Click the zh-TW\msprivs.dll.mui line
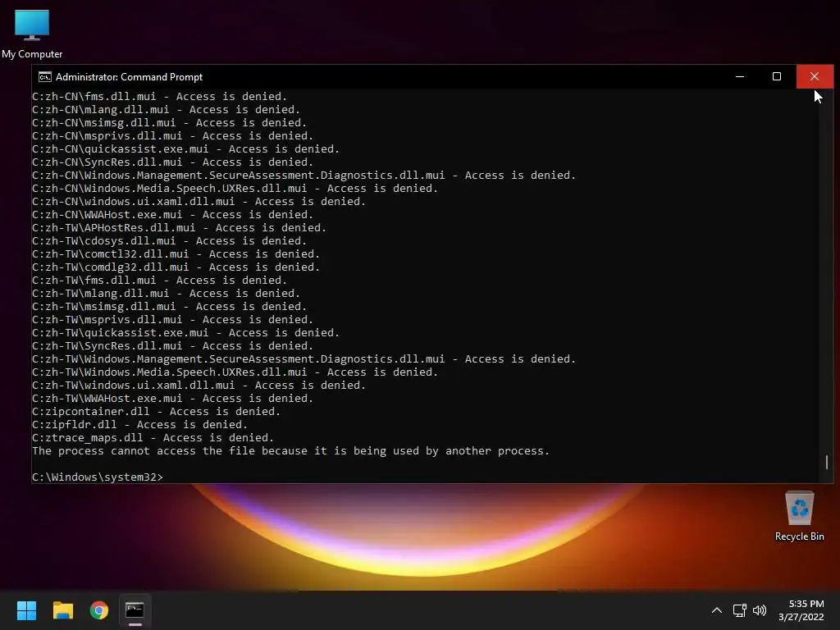The height and width of the screenshot is (630, 840). click(x=172, y=320)
